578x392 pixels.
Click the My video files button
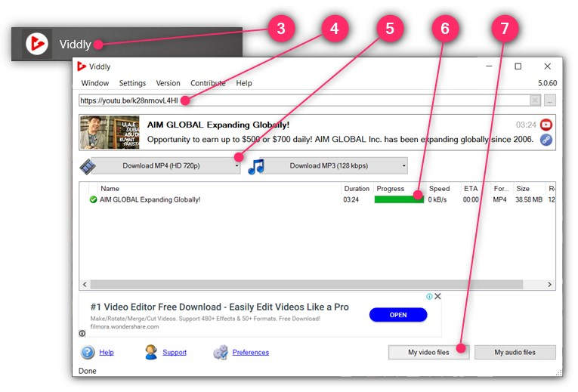[x=428, y=352]
